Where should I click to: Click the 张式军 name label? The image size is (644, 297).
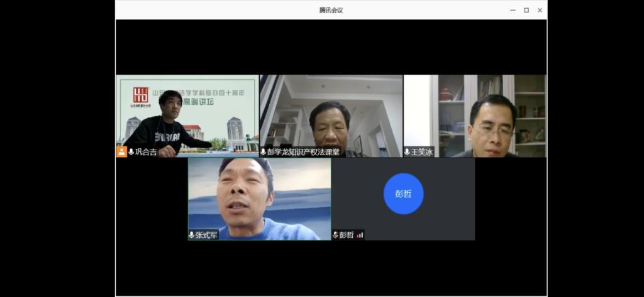pyautogui.click(x=206, y=235)
